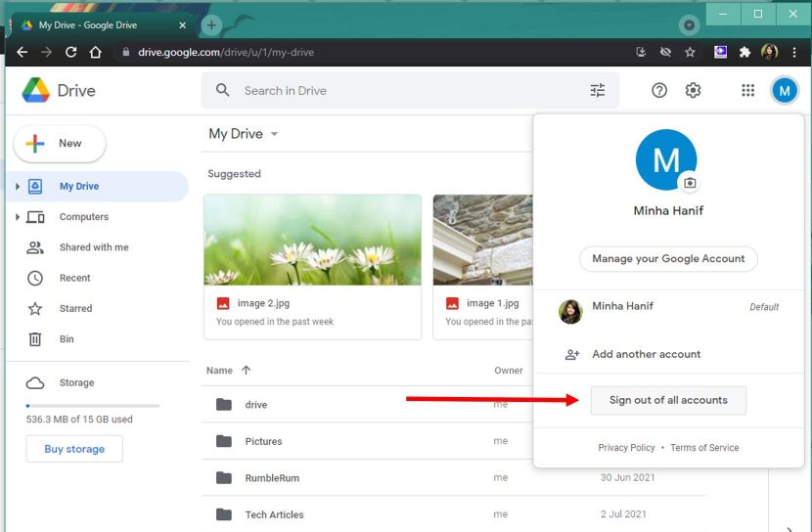The height and width of the screenshot is (532, 812).
Task: Open the Chrome three-dot menu
Action: [x=793, y=52]
